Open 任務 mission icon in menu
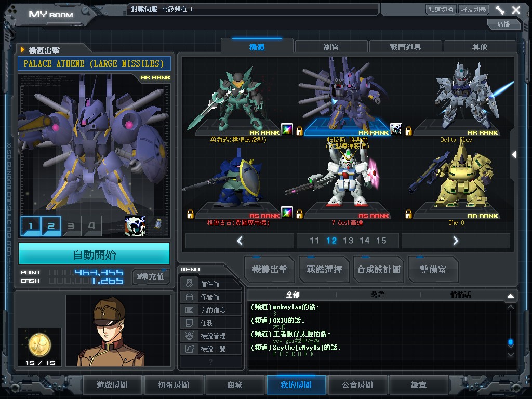The image size is (532, 399). pos(189,323)
